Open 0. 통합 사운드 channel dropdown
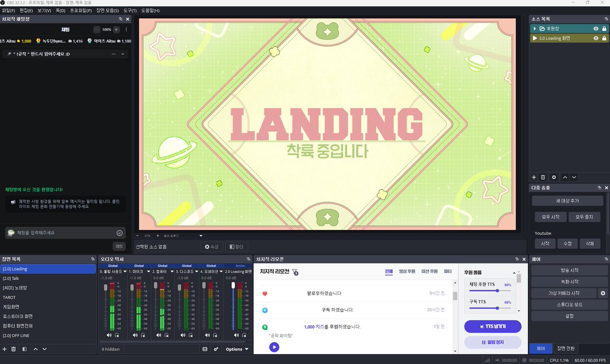Image resolution: width=610 pixels, height=364 pixels. [124, 272]
